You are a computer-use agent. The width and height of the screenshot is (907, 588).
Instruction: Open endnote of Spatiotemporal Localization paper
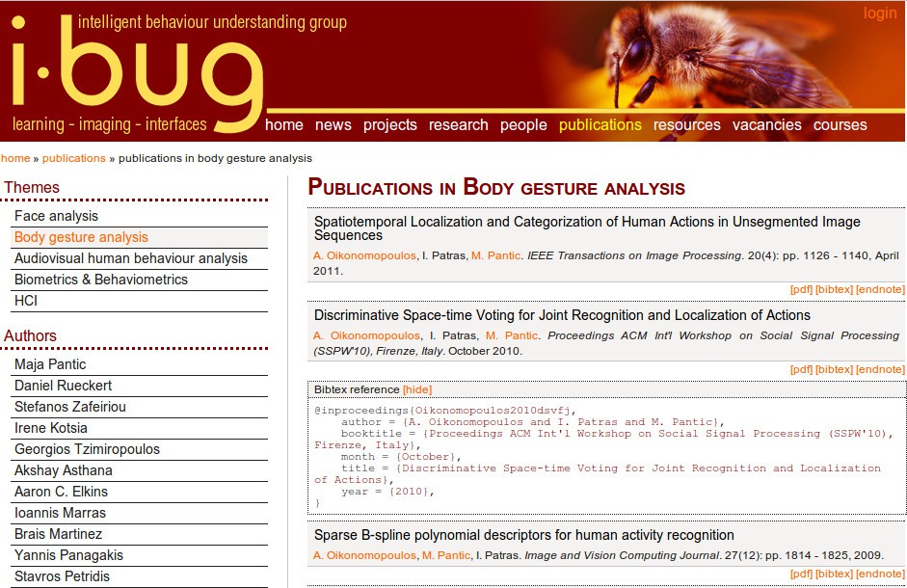point(880,289)
